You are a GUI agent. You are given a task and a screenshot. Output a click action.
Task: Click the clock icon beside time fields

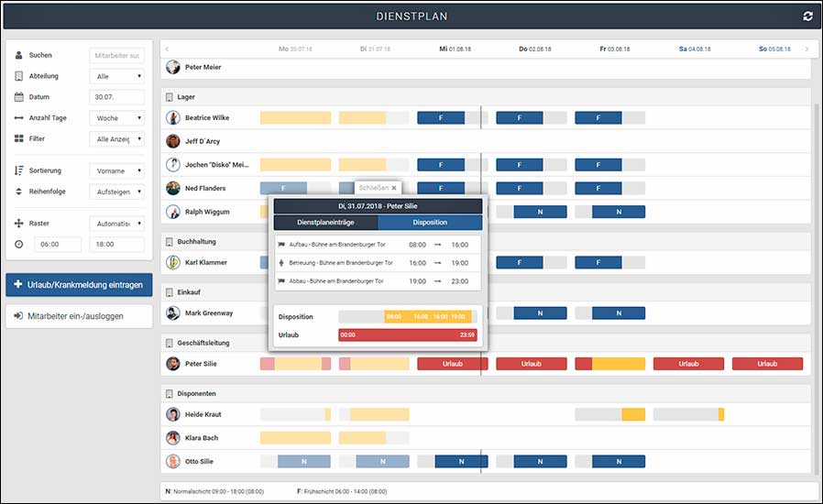tap(19, 245)
